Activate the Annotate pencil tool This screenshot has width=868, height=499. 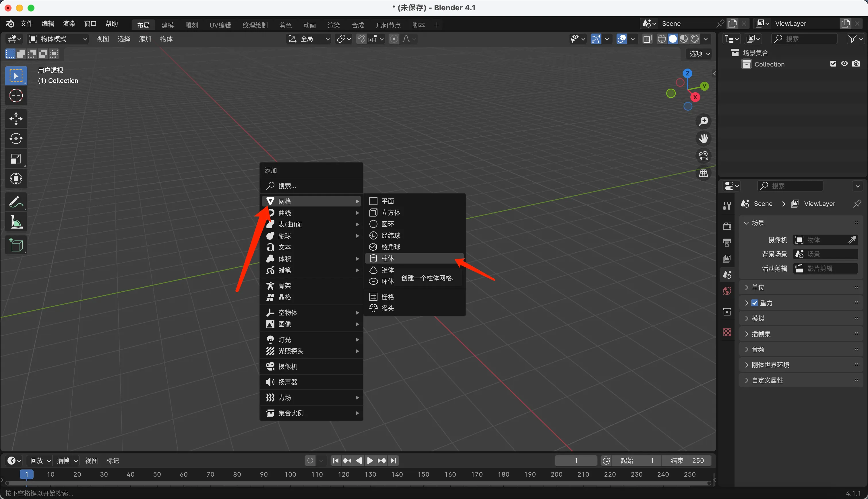pyautogui.click(x=16, y=202)
